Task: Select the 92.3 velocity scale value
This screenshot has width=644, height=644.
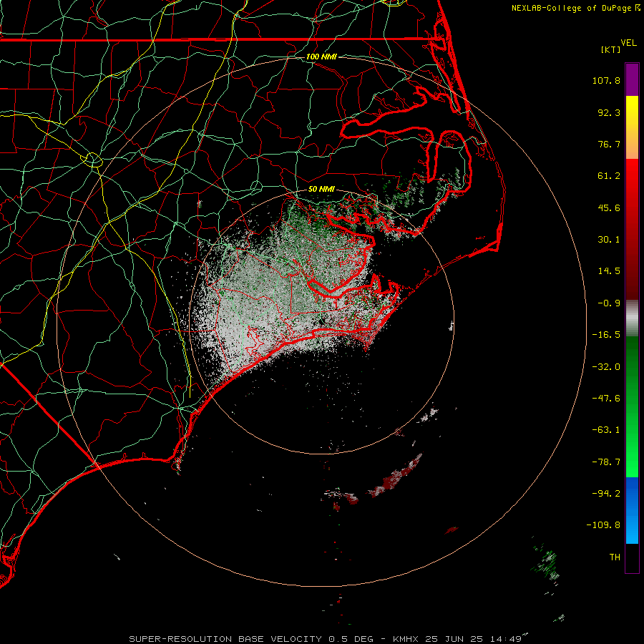Action: pos(609,112)
